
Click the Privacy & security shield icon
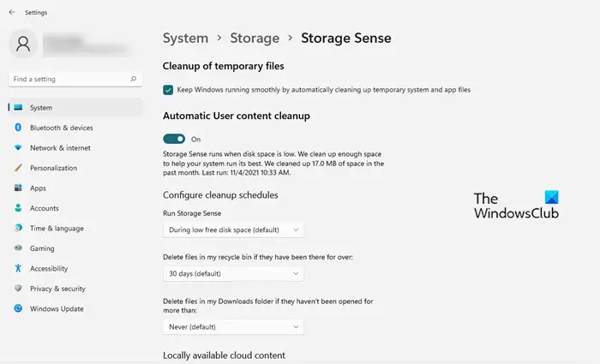(x=17, y=289)
